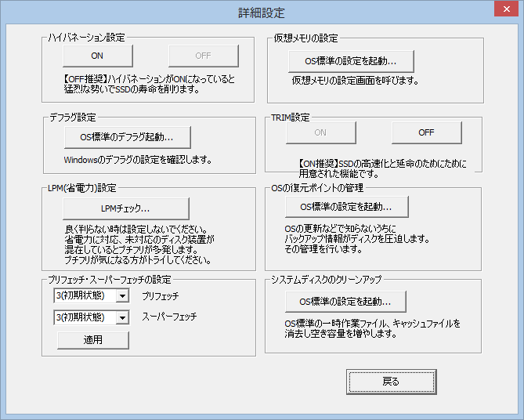Click the TRIM設定 group label
The width and height of the screenshot is (524, 420).
pyautogui.click(x=290, y=118)
